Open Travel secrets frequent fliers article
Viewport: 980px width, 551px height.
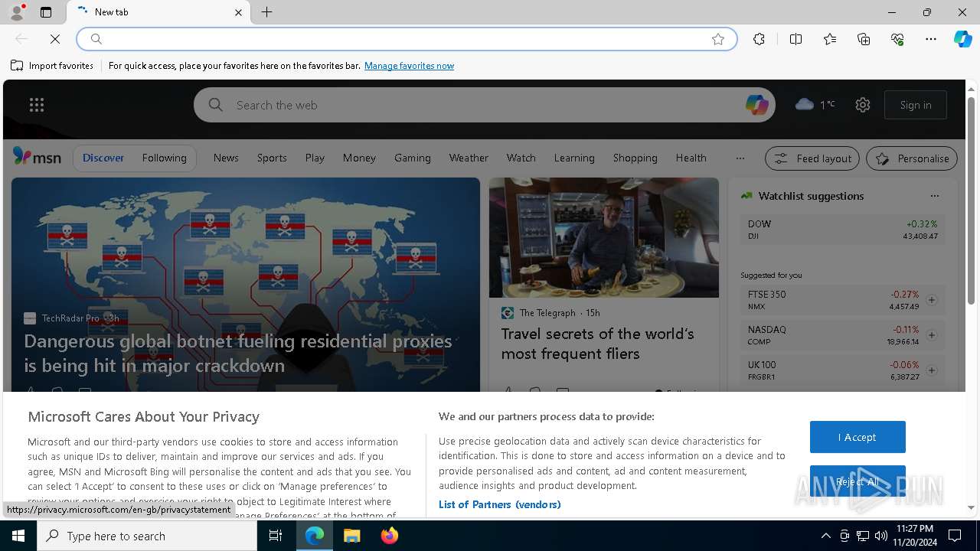tap(597, 344)
